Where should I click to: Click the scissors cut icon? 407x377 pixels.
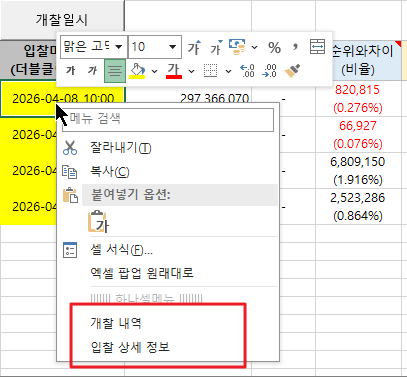pyautogui.click(x=70, y=148)
